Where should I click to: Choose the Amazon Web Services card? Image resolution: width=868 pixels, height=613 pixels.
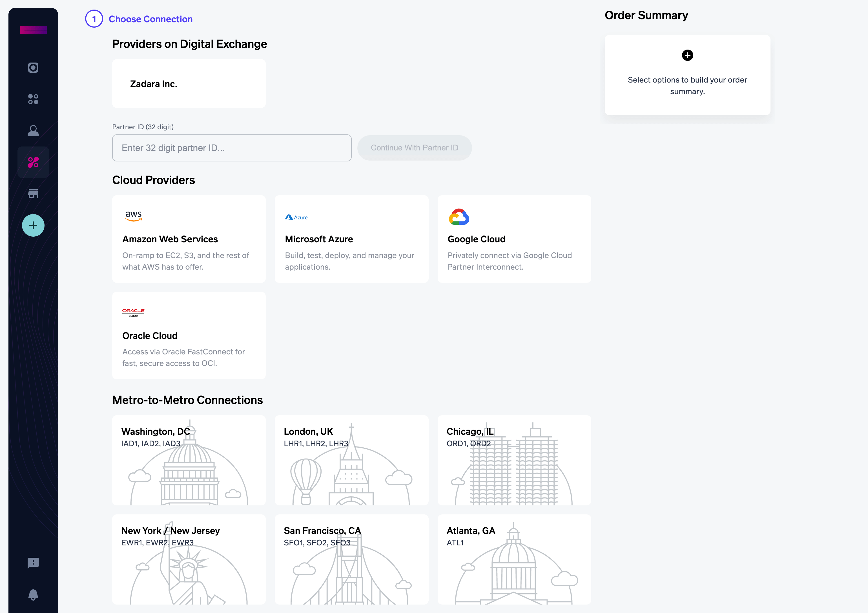189,239
